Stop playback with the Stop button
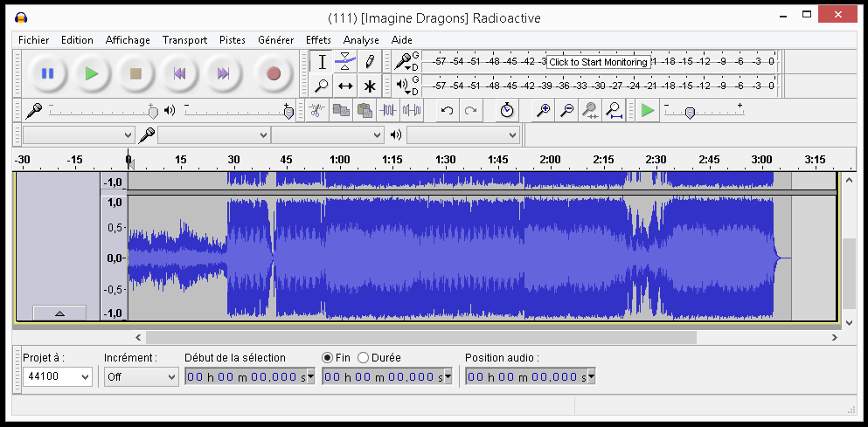 pos(135,73)
